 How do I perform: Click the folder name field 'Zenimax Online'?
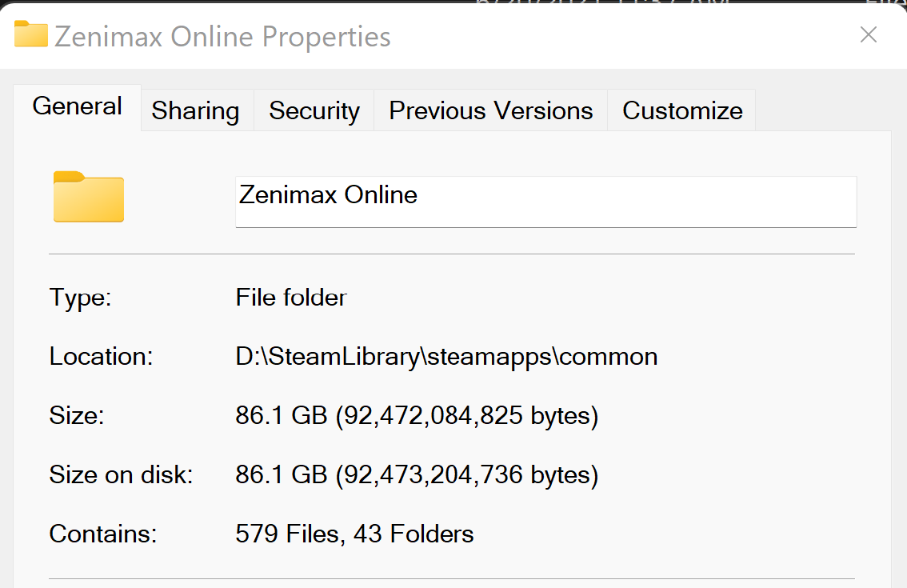(545, 202)
